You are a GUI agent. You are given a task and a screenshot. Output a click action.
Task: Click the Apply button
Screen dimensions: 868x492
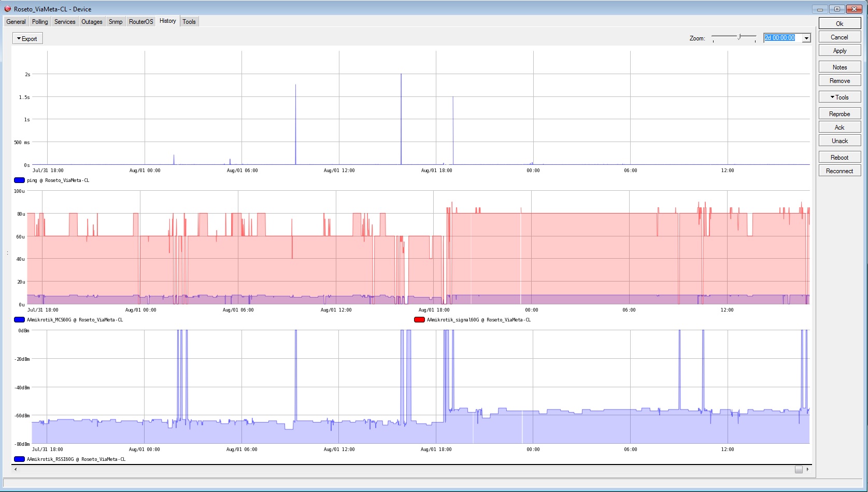pos(839,50)
